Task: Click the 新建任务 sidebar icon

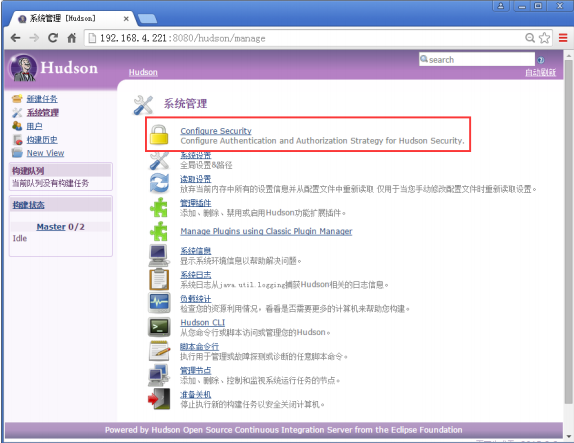Action: point(17,99)
